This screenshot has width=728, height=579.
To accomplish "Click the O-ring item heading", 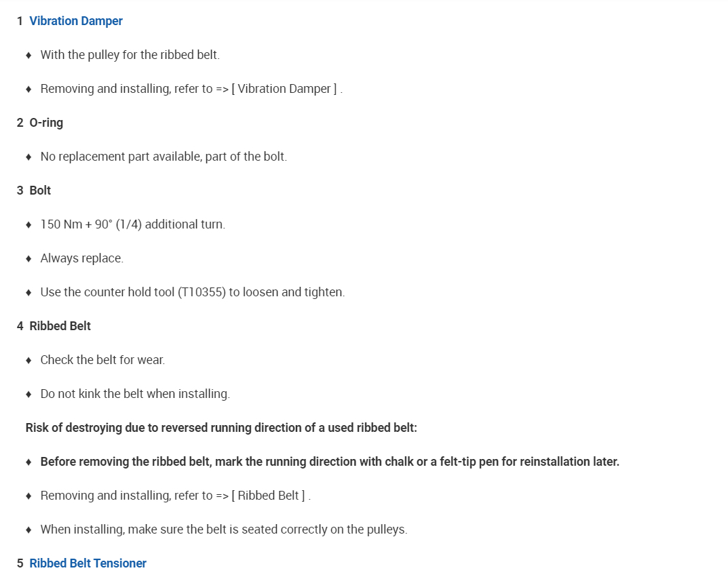I will pos(46,123).
